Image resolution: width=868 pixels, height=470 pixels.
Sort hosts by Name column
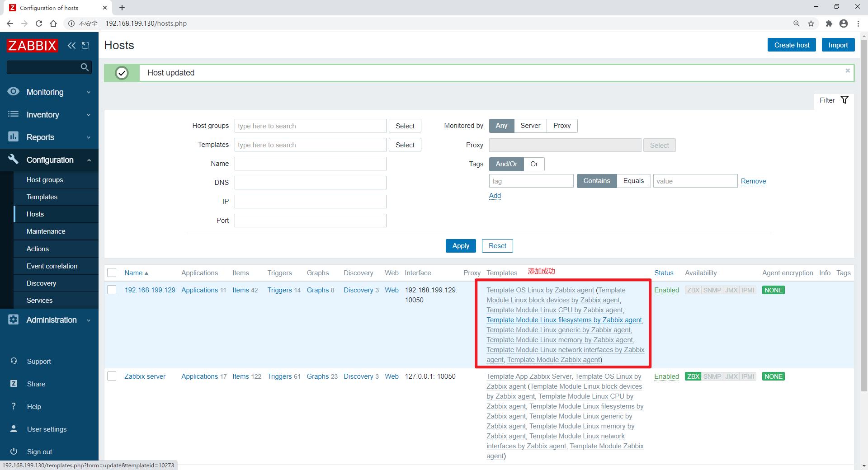136,273
